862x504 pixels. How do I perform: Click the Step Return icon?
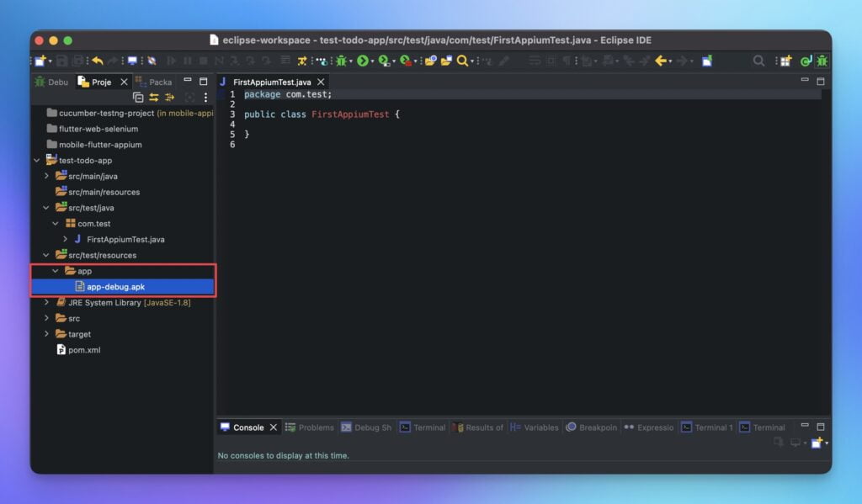tap(267, 61)
